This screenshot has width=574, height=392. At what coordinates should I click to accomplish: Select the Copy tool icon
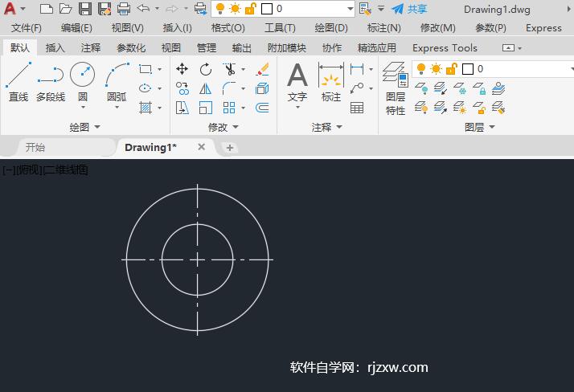pos(182,88)
